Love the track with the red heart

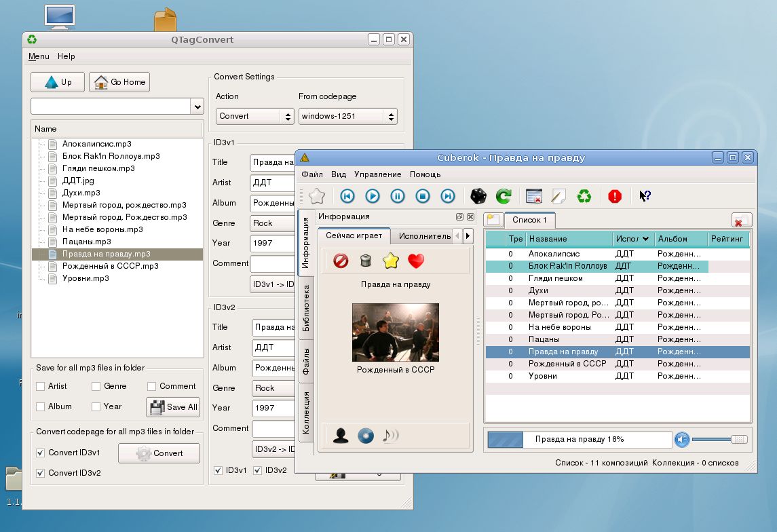(x=416, y=261)
